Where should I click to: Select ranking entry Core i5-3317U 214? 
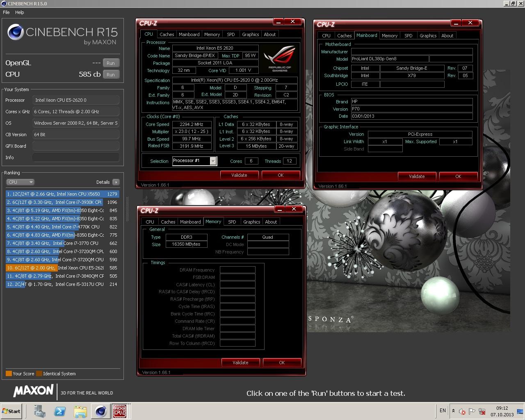click(62, 284)
